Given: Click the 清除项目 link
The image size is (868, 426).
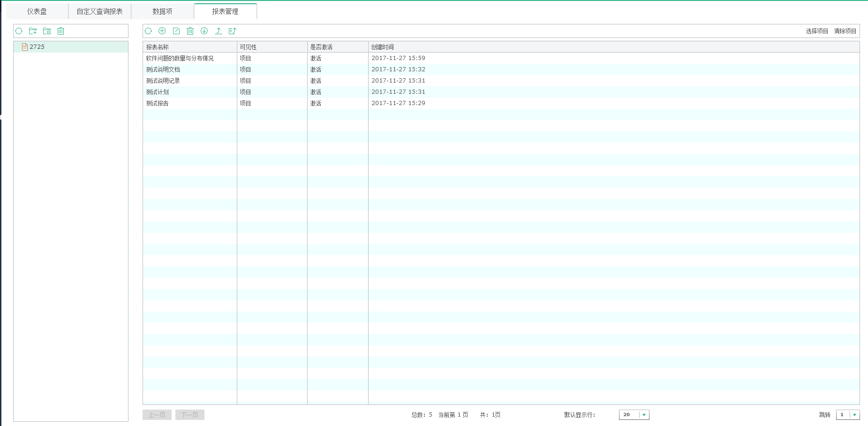Looking at the screenshot, I should pyautogui.click(x=845, y=31).
